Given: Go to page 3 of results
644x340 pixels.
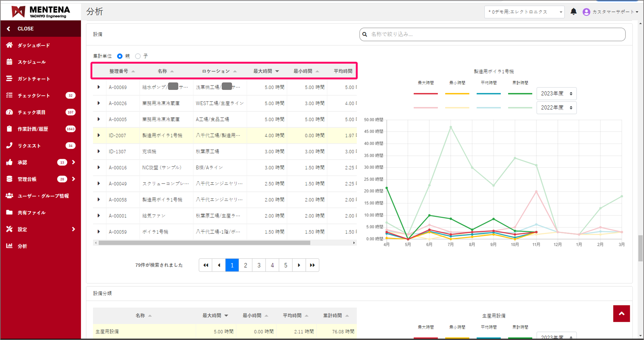Looking at the screenshot, I should (259, 265).
